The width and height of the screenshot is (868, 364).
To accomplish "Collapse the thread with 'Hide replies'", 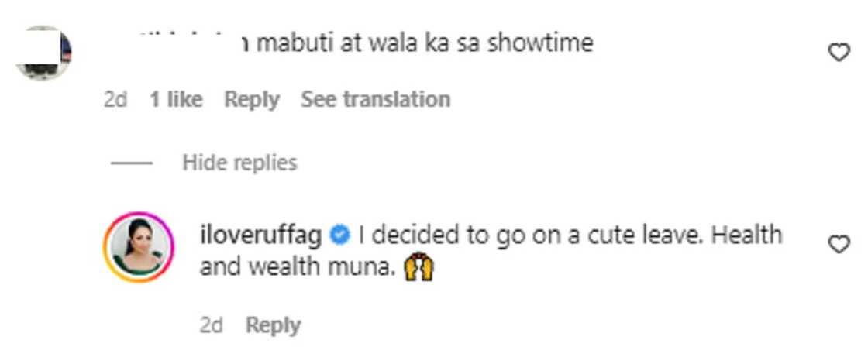I will point(239,163).
